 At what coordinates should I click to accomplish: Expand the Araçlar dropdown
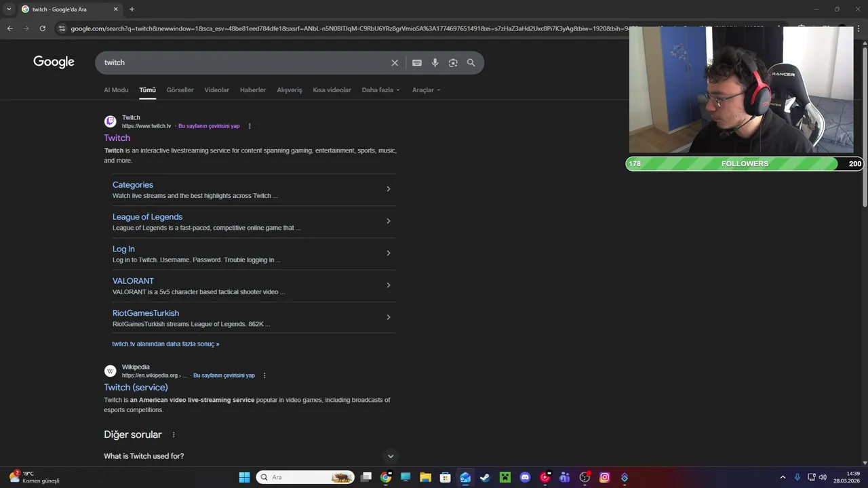pyautogui.click(x=426, y=90)
